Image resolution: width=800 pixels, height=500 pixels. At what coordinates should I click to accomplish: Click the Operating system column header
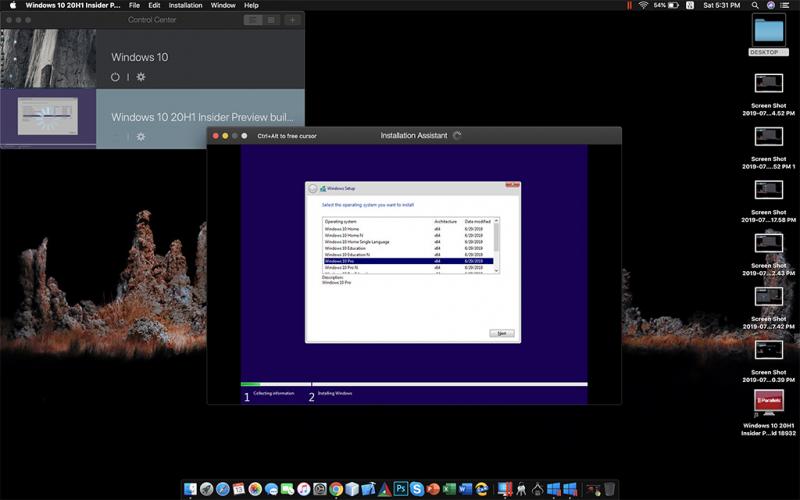tap(341, 222)
